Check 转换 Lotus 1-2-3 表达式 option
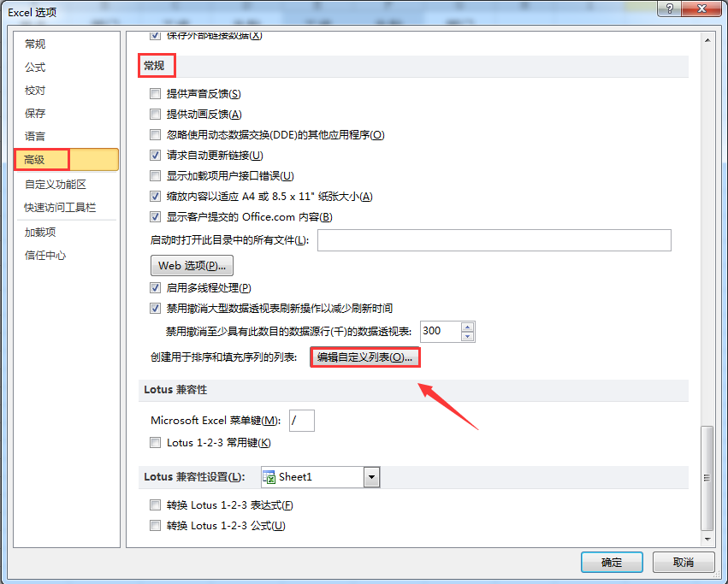 pyautogui.click(x=155, y=505)
